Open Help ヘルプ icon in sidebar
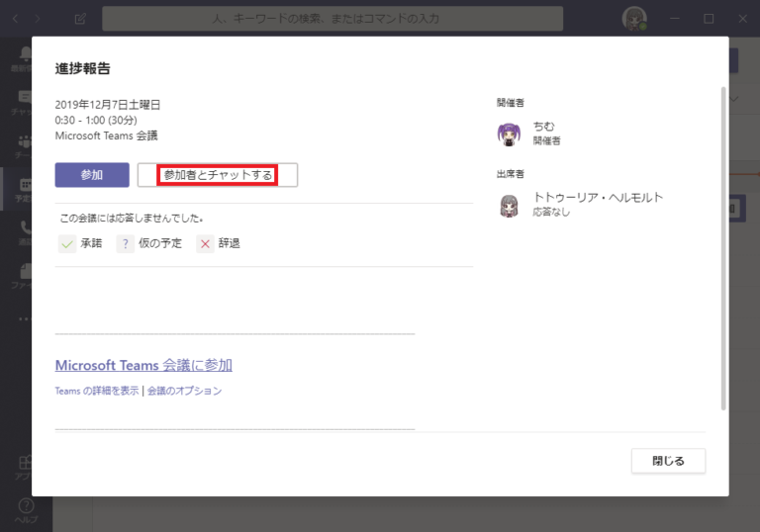 (x=26, y=510)
